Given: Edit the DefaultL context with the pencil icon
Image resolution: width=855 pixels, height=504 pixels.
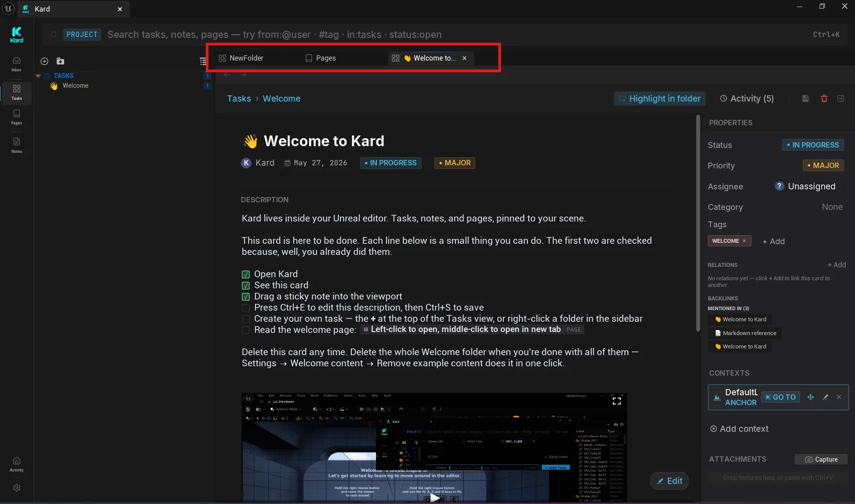Looking at the screenshot, I should (825, 397).
